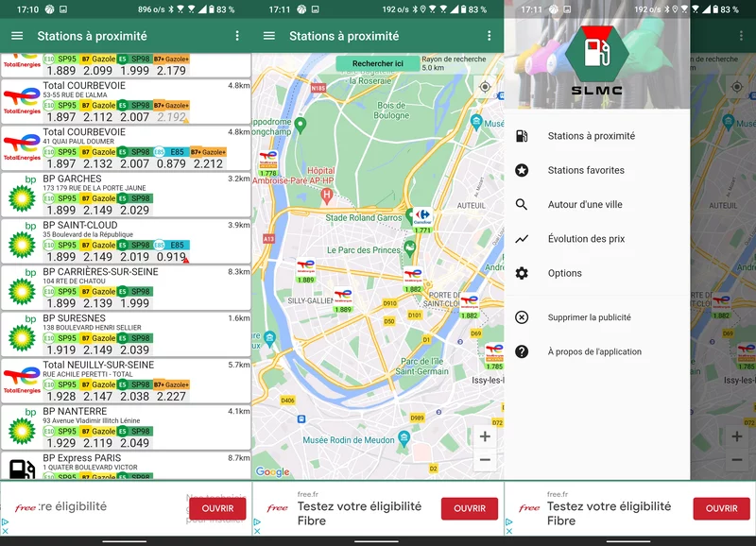Viewport: 756px width, 546px height.
Task: Open BP GARCHES station entry
Action: (126, 195)
